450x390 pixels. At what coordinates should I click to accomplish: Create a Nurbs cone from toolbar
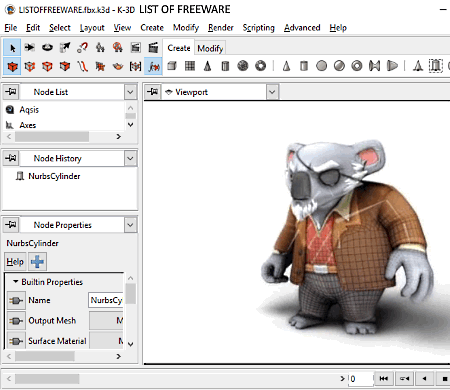tap(418, 66)
